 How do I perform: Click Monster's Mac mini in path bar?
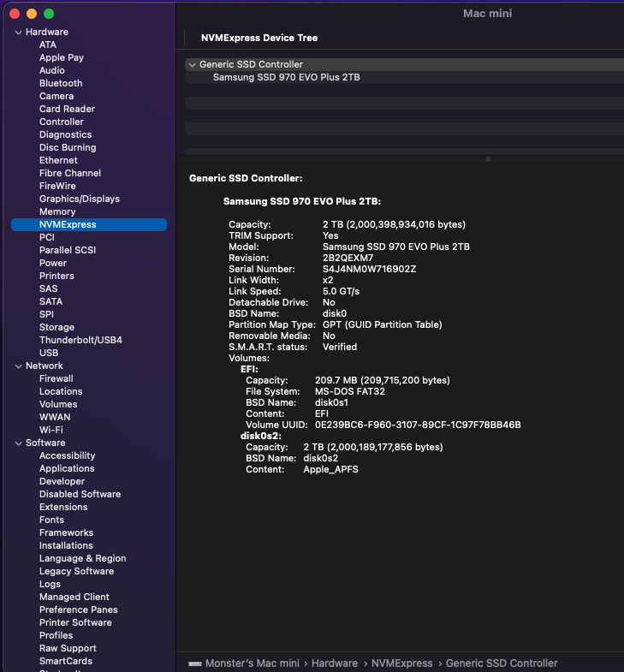[x=252, y=663]
